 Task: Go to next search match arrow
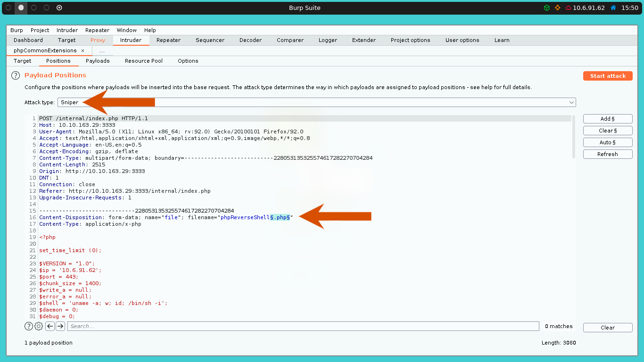(60, 326)
